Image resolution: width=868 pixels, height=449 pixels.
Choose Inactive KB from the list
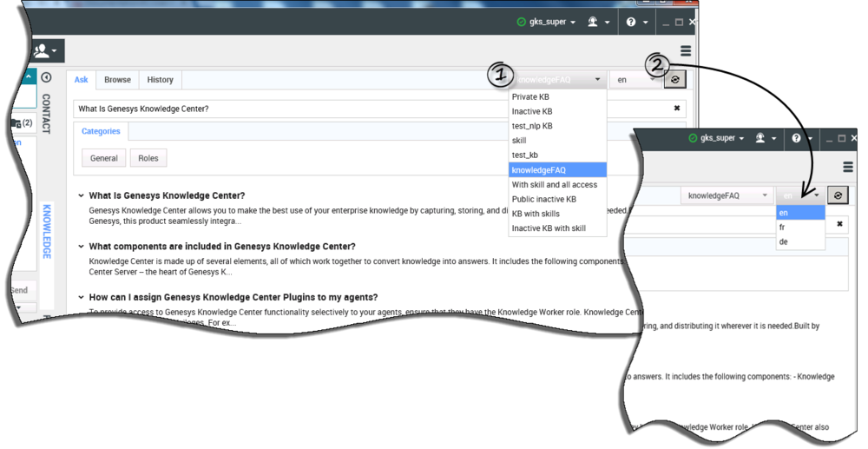(x=557, y=111)
